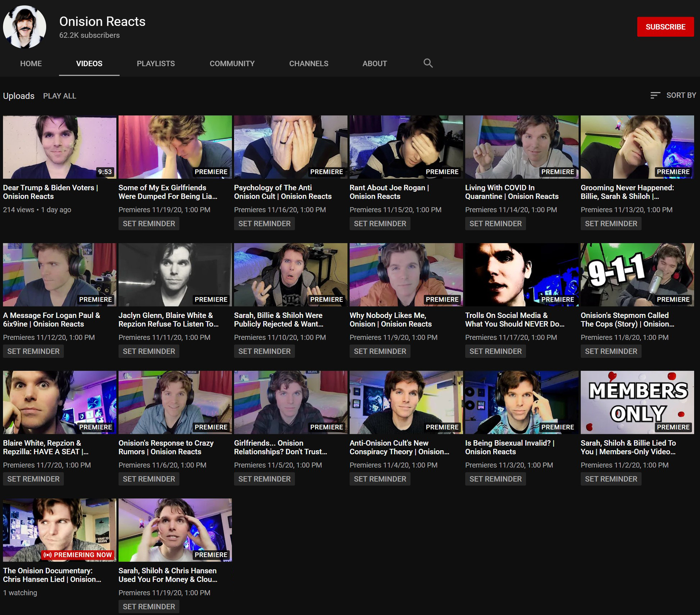
Task: Set reminder for Grooming Never Happened video
Action: [611, 224]
